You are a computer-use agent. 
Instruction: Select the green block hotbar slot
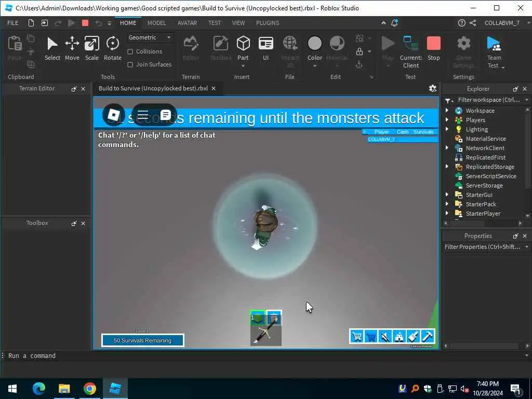258,318
